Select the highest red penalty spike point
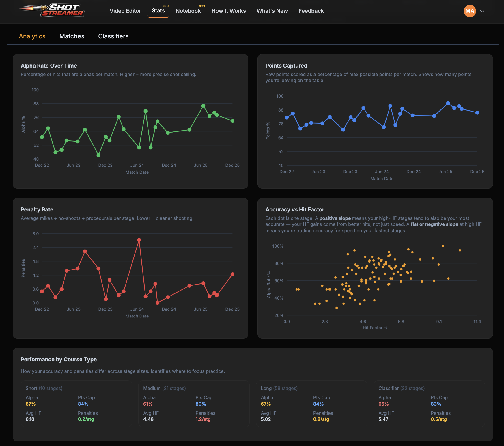 (139, 240)
